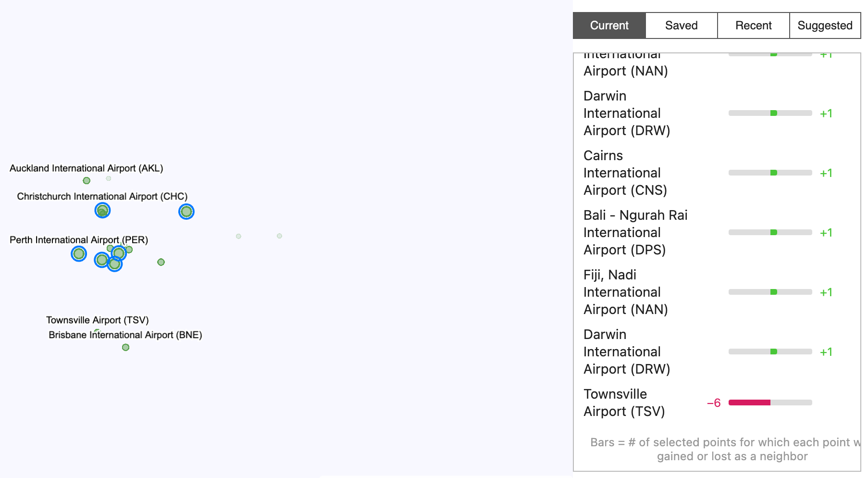868x478 pixels.
Task: Choose Townsville Airport (TSV) in the neighbor list
Action: pos(624,403)
